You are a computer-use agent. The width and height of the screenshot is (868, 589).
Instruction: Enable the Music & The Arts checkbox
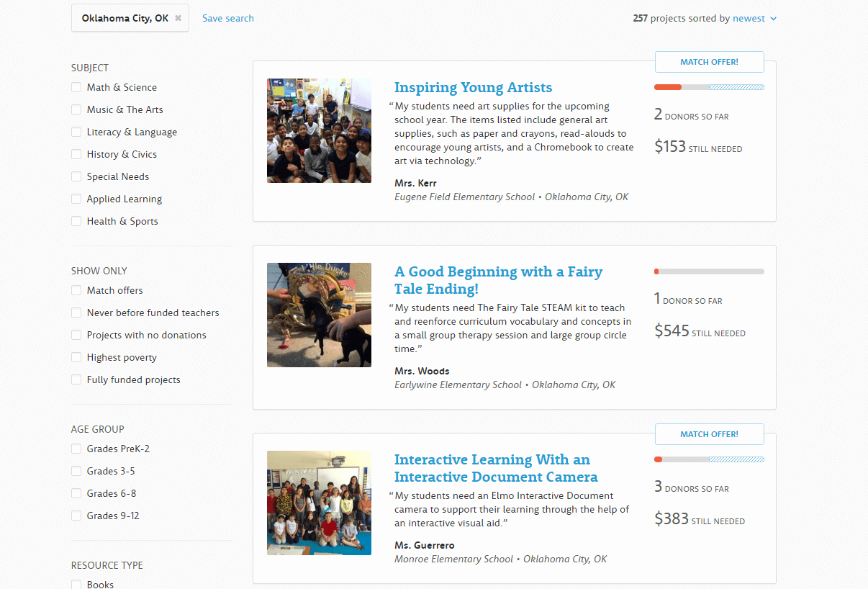pyautogui.click(x=76, y=109)
